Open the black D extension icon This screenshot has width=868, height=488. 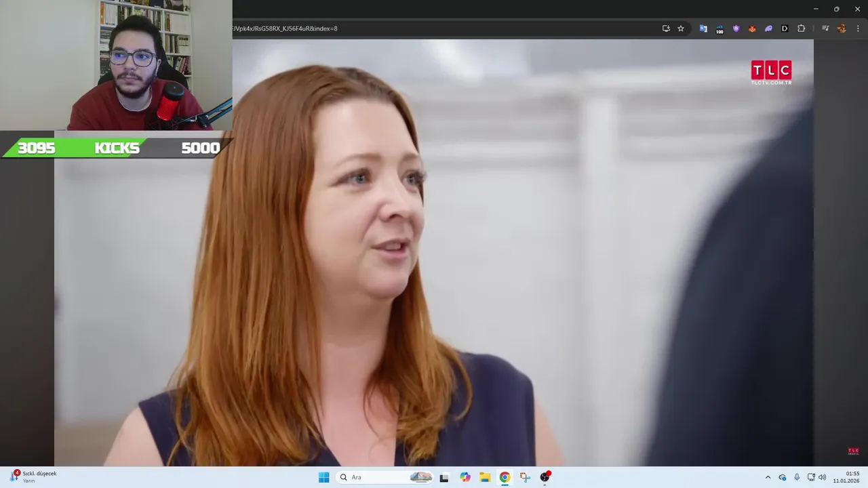click(x=785, y=28)
